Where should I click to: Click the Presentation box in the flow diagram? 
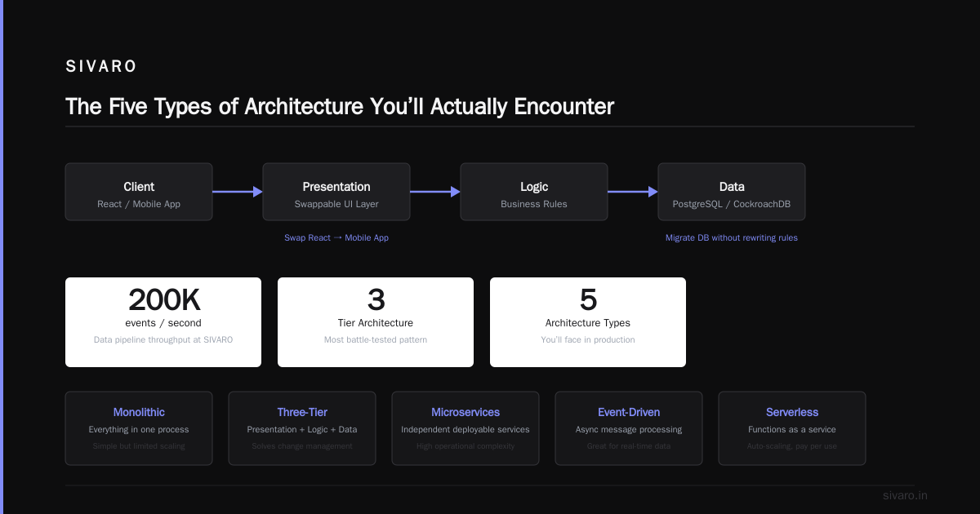click(336, 192)
